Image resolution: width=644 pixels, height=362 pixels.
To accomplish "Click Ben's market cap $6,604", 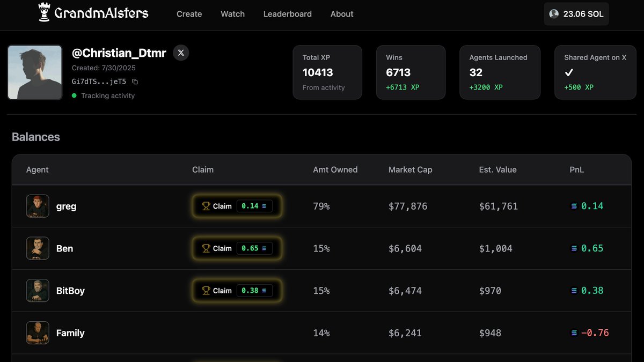I will click(405, 249).
